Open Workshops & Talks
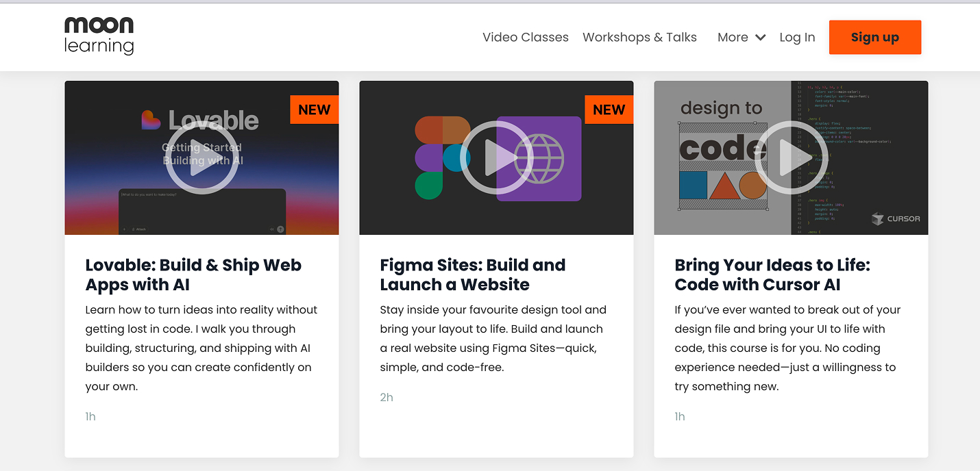Screen dimensions: 980x471 point(639,37)
